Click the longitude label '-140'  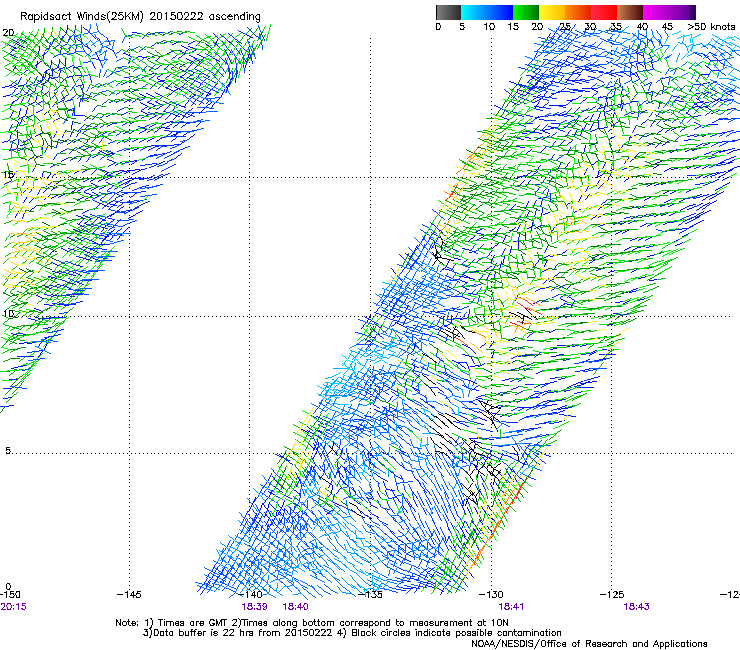250,595
